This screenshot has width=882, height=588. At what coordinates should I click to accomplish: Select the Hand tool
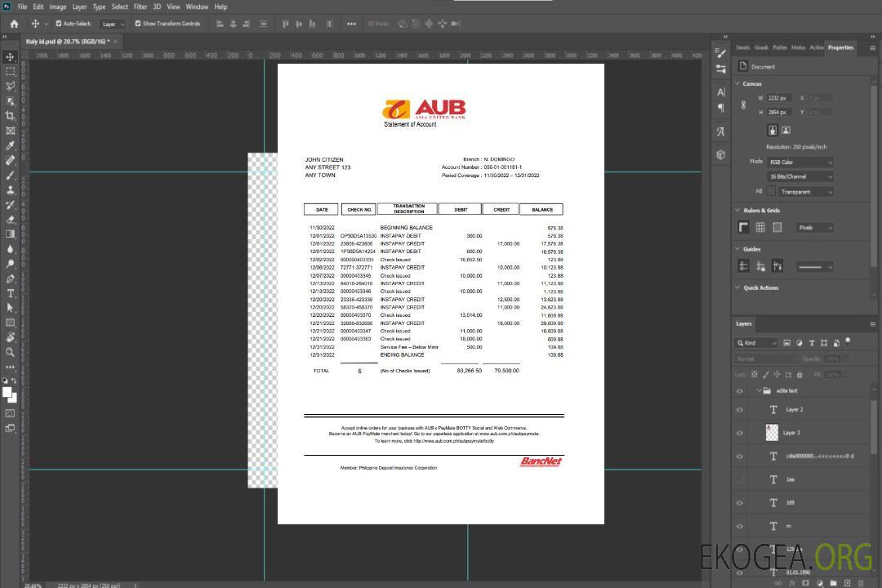coord(10,337)
